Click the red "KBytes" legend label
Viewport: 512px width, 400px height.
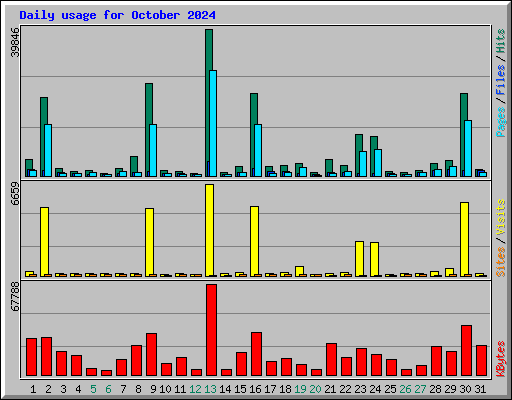coord(501,359)
